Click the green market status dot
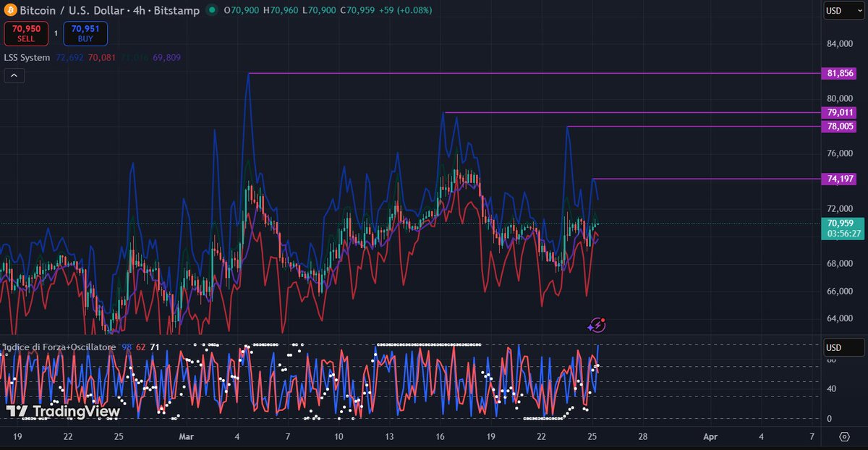 click(211, 10)
